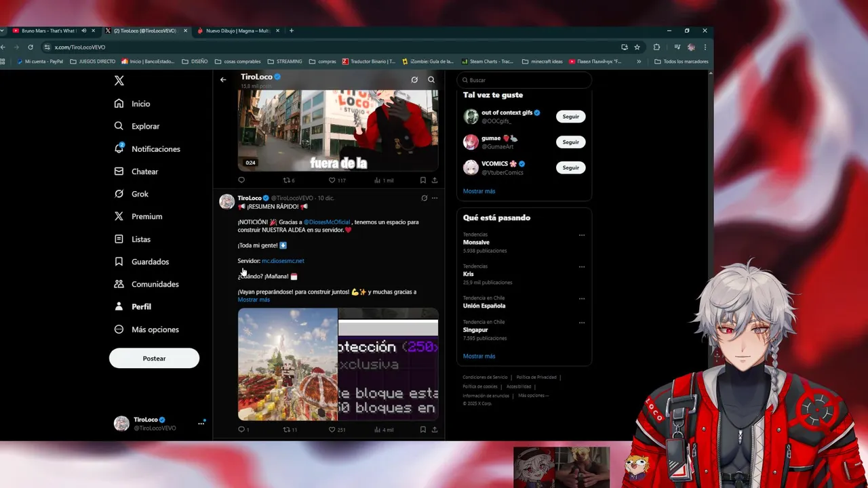Open @DiosesMcOficial mention link
This screenshot has width=868, height=488.
coord(327,222)
